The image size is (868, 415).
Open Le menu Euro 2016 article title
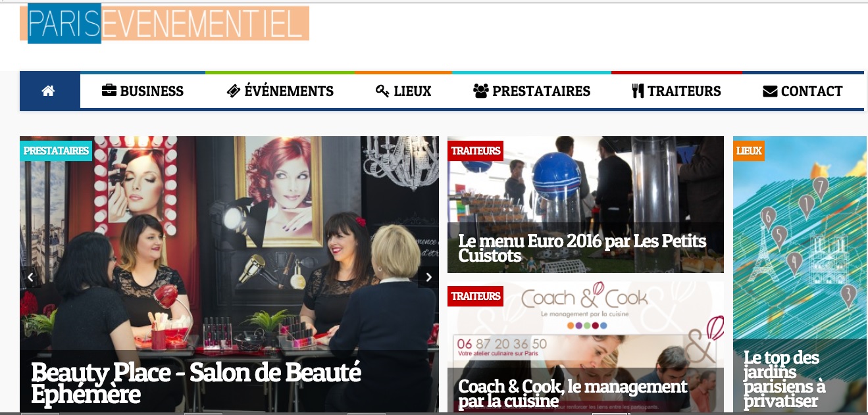[582, 249]
